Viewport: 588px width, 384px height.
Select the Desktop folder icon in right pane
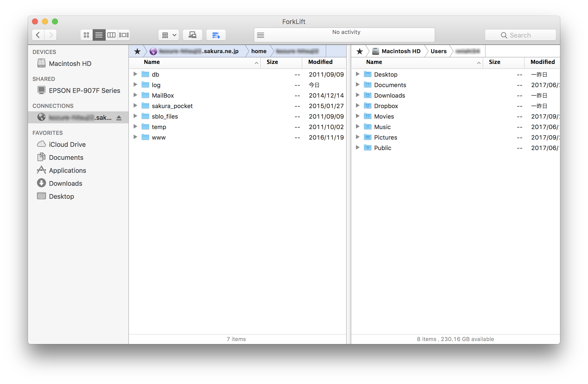click(x=368, y=74)
